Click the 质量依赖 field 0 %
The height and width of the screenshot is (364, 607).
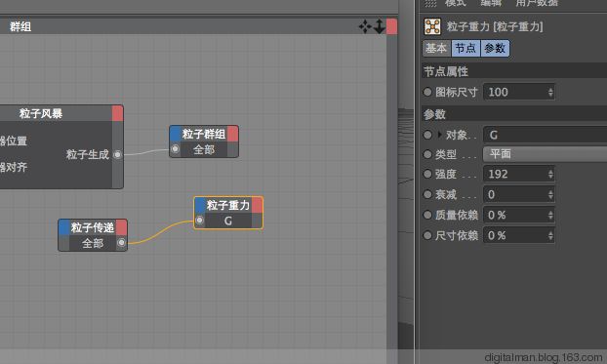pyautogui.click(x=519, y=215)
